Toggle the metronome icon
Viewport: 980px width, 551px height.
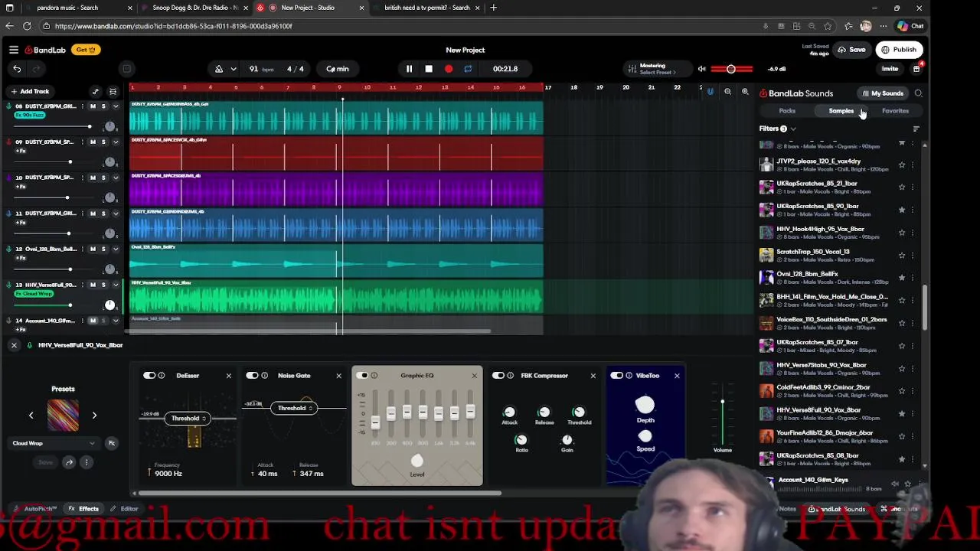point(219,69)
